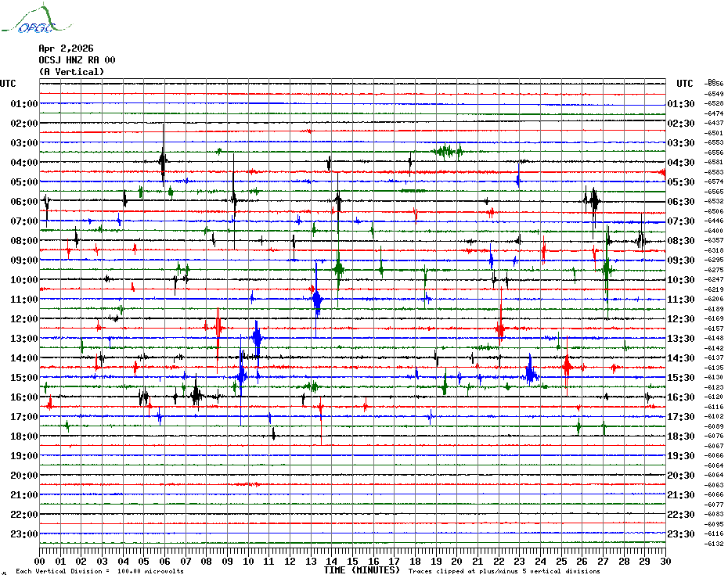Click minute '13' on the bottom axis
728x582 pixels.
[311, 561]
